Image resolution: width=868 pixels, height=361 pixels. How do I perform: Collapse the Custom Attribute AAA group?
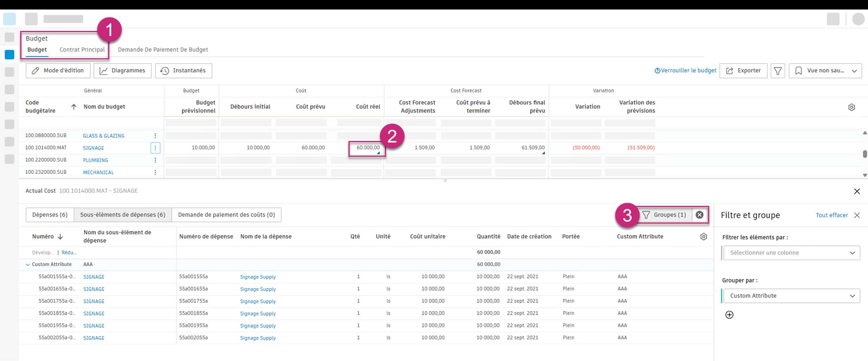click(28, 264)
